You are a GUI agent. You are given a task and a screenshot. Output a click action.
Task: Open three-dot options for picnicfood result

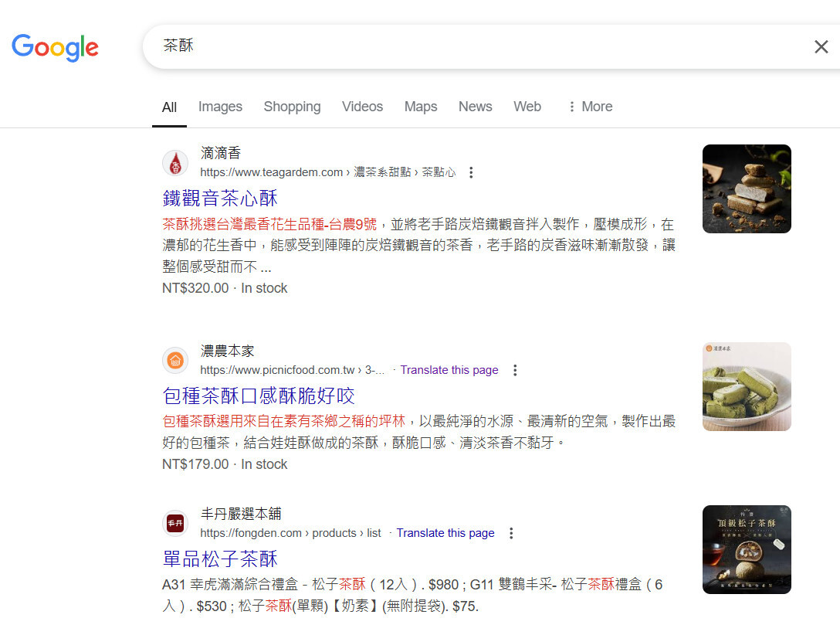(516, 370)
